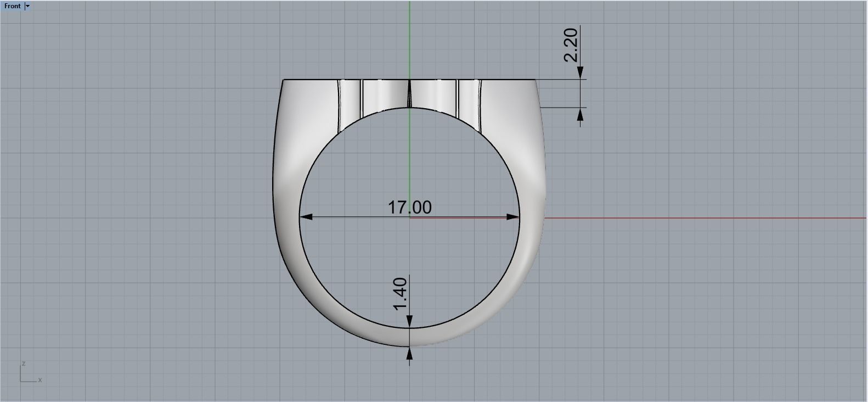Viewport: 868px width, 402px height.
Task: Open the Front viewport title menu
Action: pyautogui.click(x=12, y=6)
